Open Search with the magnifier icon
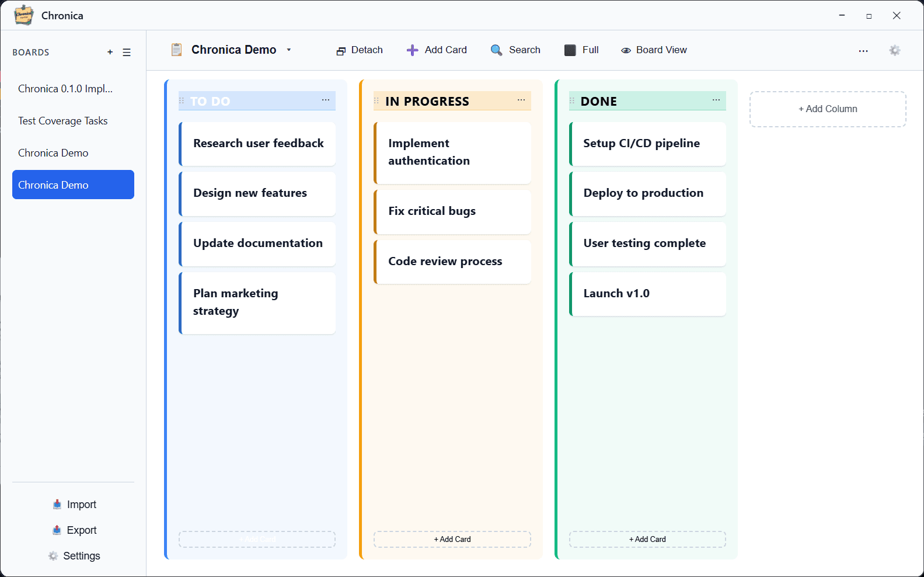Image resolution: width=924 pixels, height=577 pixels. pyautogui.click(x=496, y=50)
